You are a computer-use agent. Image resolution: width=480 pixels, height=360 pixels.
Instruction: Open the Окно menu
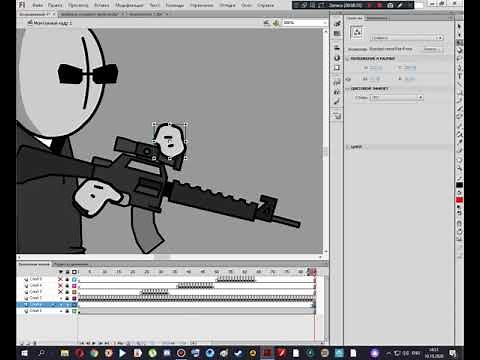pyautogui.click(x=246, y=5)
